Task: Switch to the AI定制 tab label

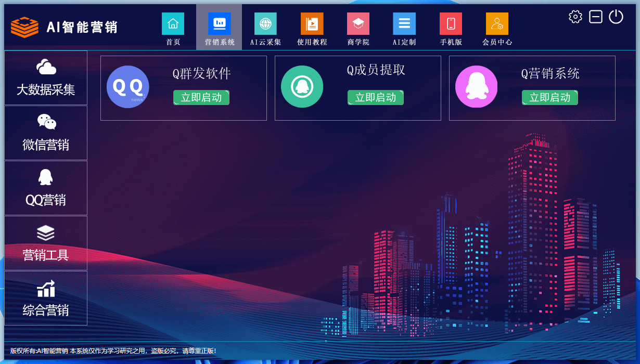Action: 404,42
